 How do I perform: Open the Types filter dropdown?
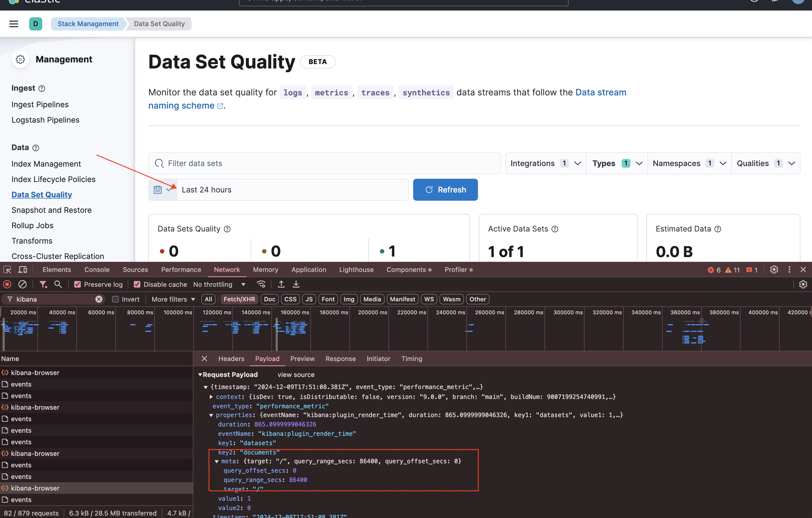pyautogui.click(x=617, y=163)
